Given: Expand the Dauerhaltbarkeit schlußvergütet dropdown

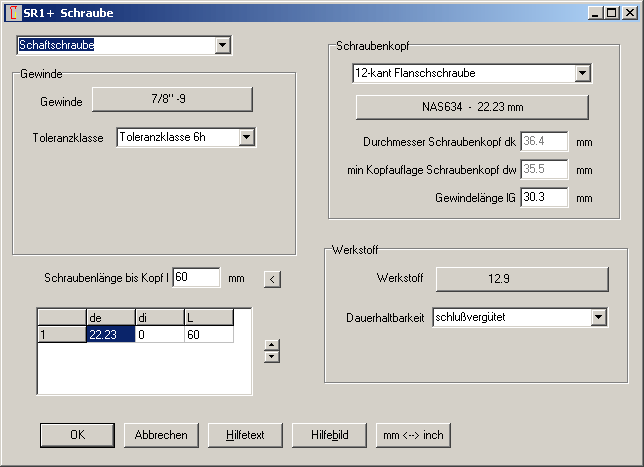Looking at the screenshot, I should 599,317.
